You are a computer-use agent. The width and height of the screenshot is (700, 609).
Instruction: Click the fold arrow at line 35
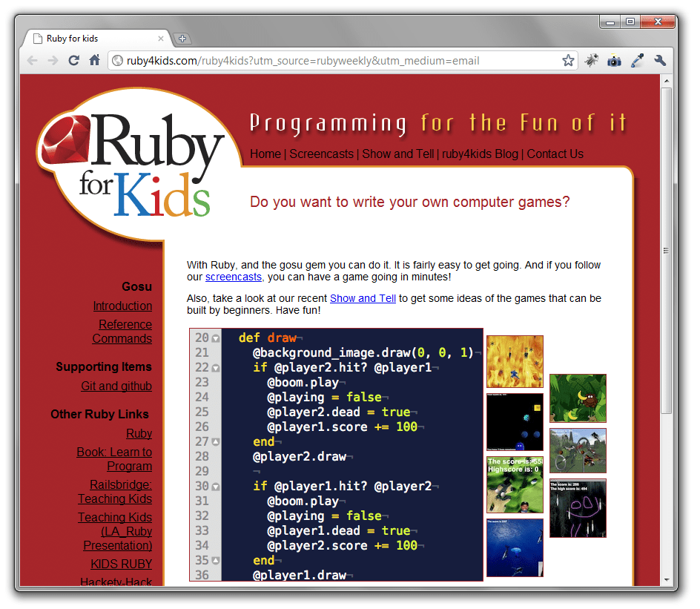pos(216,560)
